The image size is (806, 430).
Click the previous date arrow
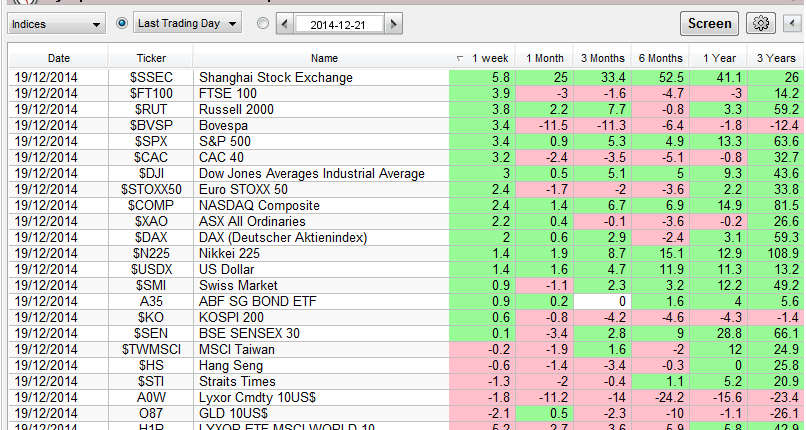click(284, 23)
